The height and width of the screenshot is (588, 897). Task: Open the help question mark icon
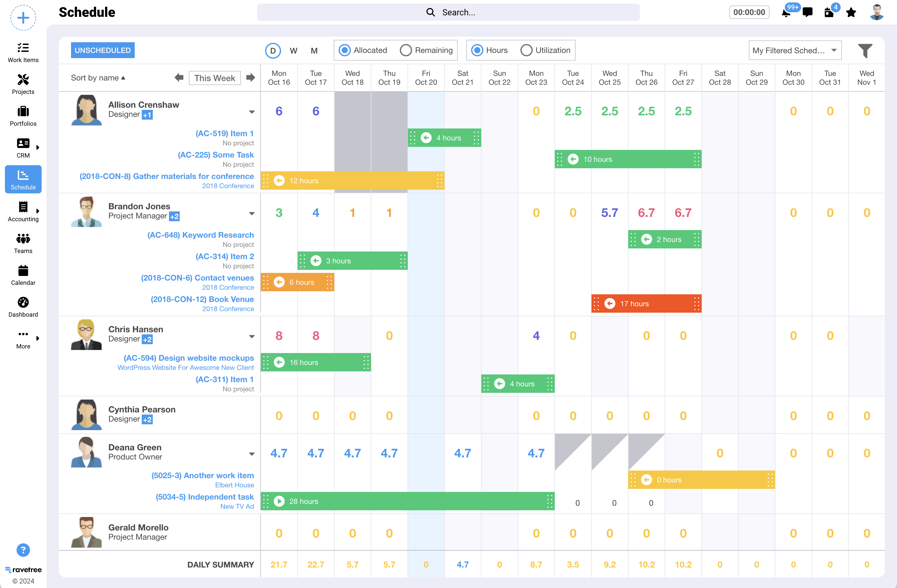(x=23, y=550)
